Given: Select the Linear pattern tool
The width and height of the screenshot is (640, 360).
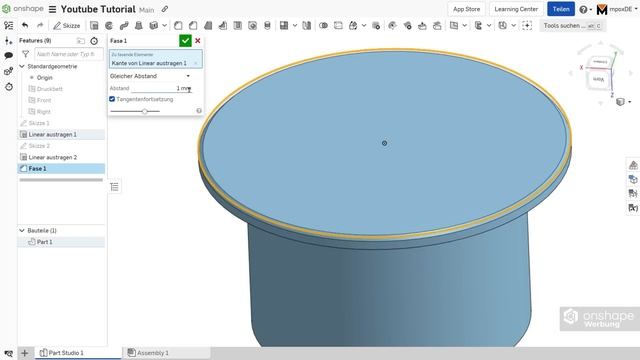Looking at the screenshot, I should (x=284, y=26).
